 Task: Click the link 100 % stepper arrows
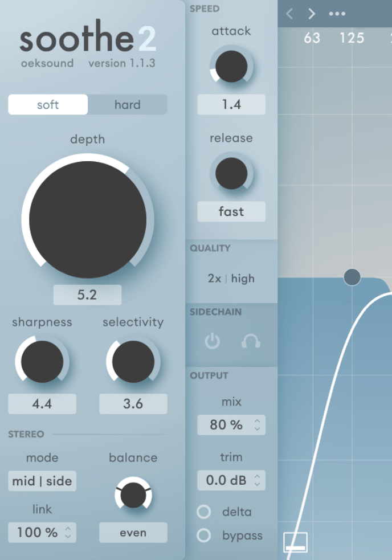[68, 533]
